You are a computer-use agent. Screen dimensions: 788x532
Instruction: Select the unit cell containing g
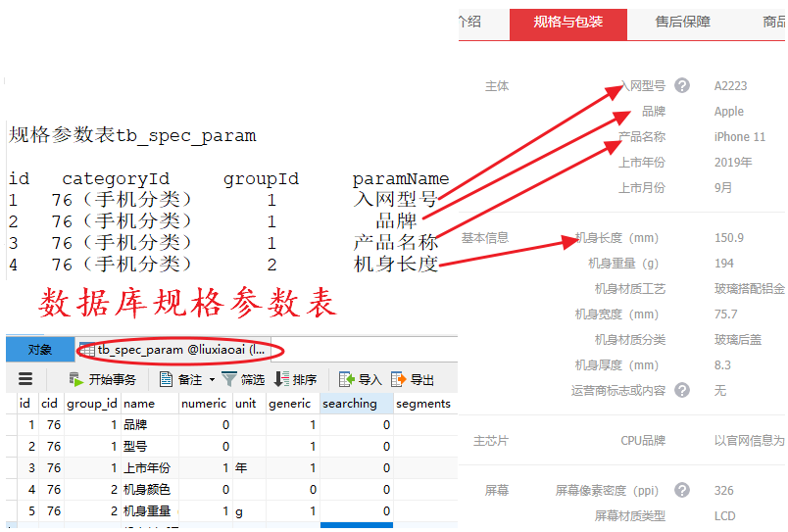click(x=239, y=511)
